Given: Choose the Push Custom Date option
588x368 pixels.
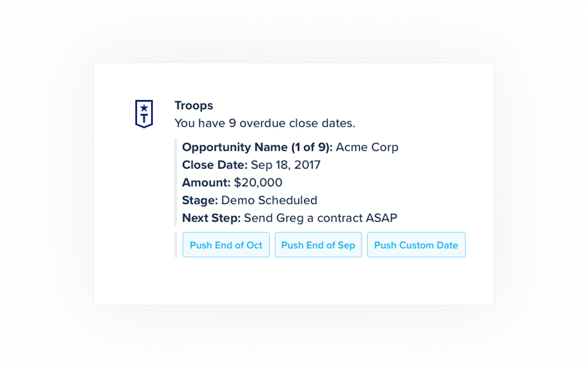Looking at the screenshot, I should pyautogui.click(x=416, y=245).
